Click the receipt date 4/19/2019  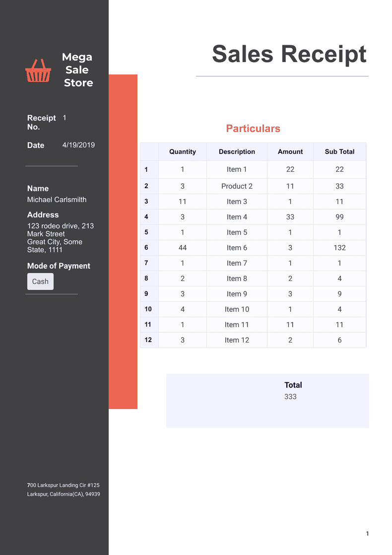[x=78, y=145]
